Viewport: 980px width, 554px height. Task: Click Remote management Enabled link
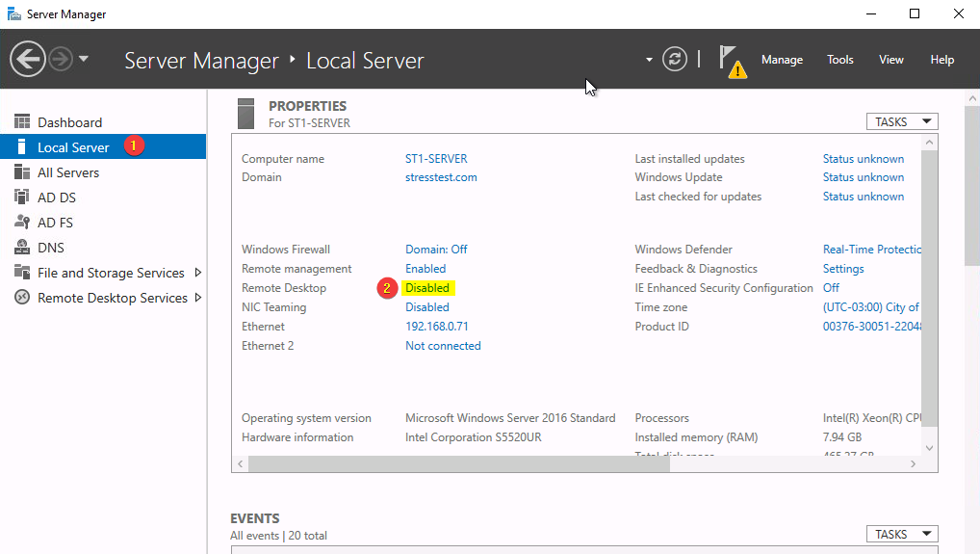pyautogui.click(x=426, y=268)
